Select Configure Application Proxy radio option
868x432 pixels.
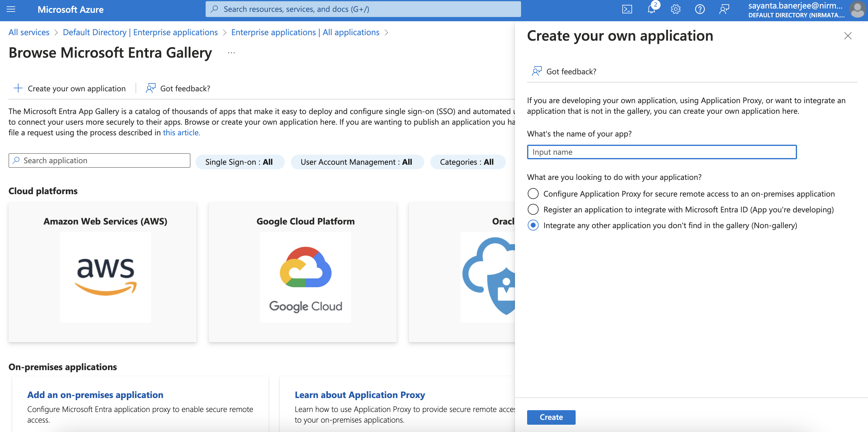(x=533, y=194)
